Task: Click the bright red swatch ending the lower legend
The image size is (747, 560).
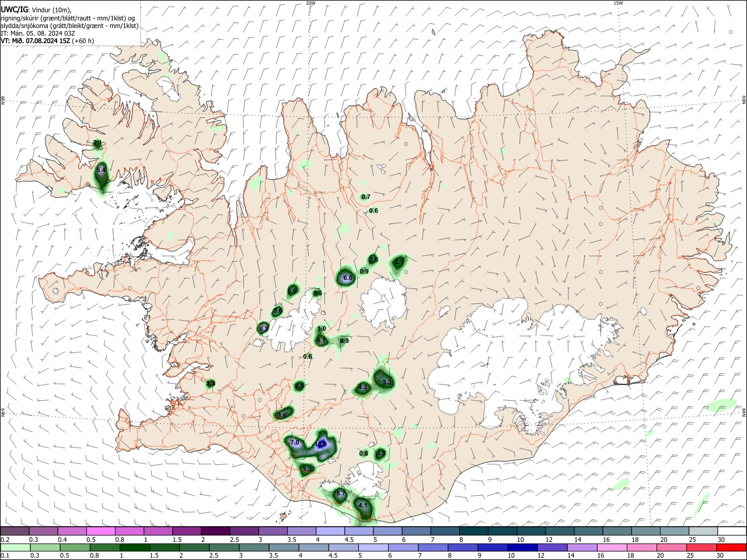Action: [x=732, y=547]
